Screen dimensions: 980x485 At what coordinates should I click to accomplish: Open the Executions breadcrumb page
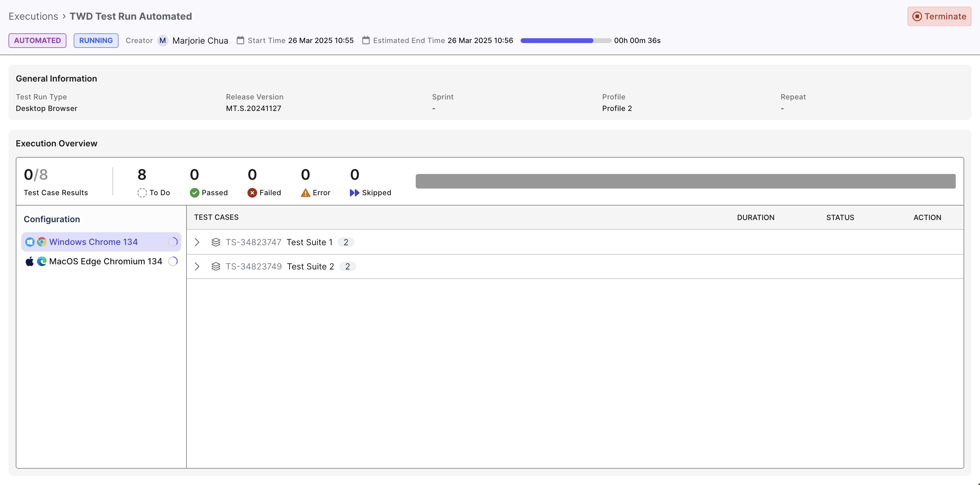(33, 16)
